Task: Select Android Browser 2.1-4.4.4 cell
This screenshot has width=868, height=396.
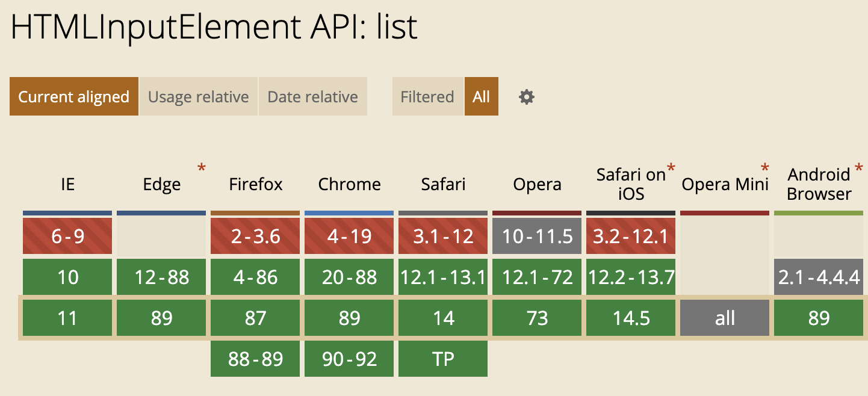Action: (x=819, y=277)
